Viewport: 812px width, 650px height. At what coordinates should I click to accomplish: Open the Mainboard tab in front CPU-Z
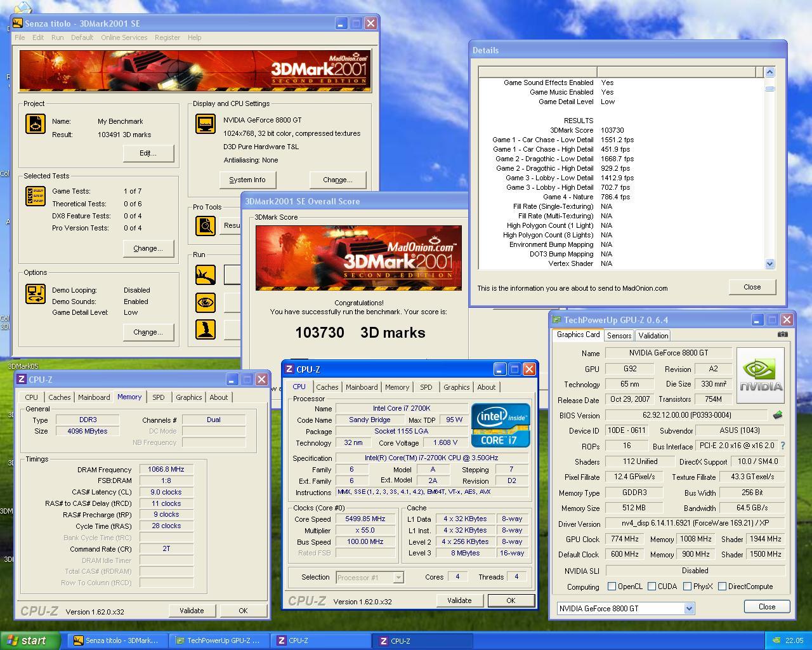pyautogui.click(x=362, y=387)
